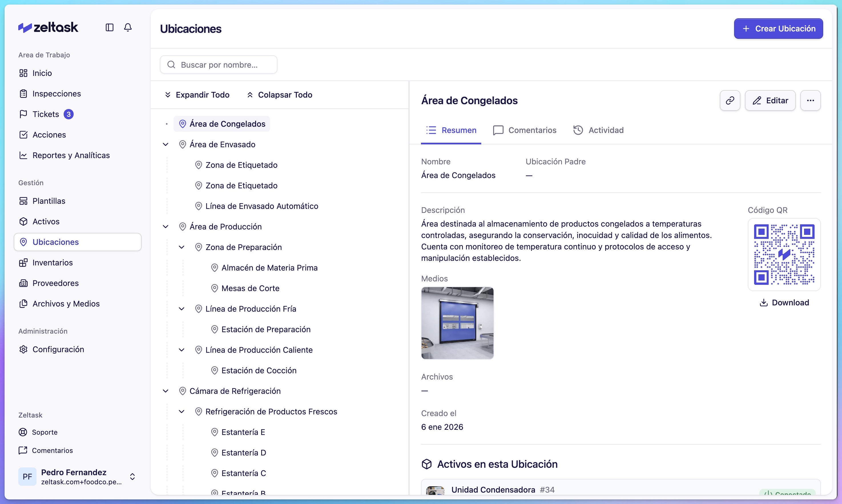Collapse Cámara de Refrigeración tree node
Viewport: 842px width, 504px height.
[x=166, y=391]
